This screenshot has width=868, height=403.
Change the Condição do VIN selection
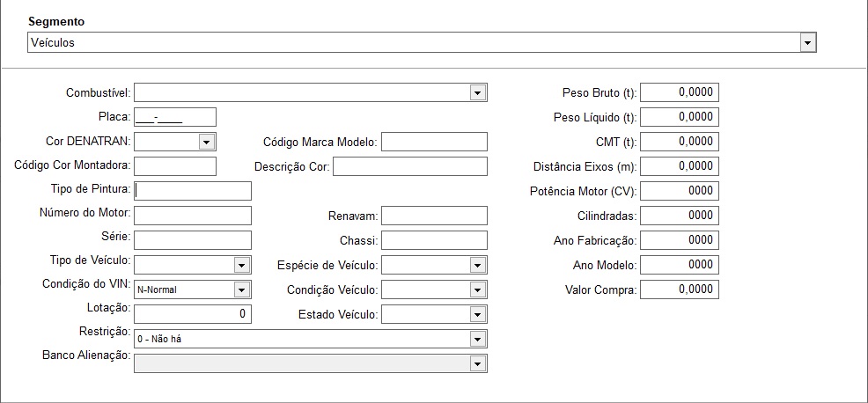193,289
